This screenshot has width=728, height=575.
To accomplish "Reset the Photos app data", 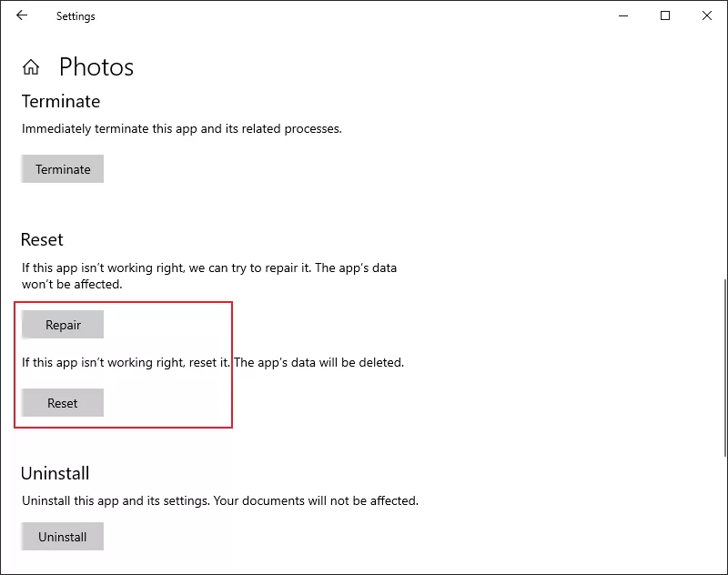I will point(62,403).
